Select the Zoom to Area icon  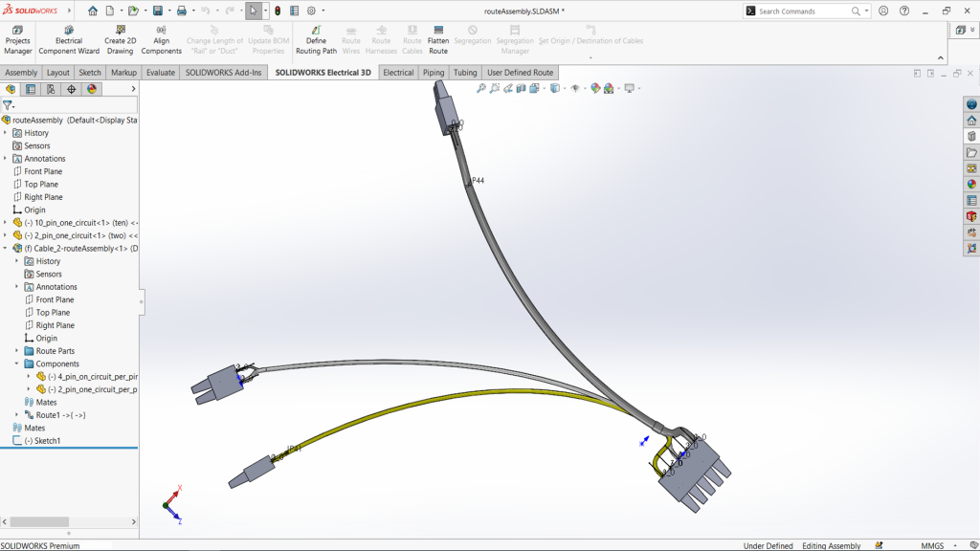coord(494,88)
